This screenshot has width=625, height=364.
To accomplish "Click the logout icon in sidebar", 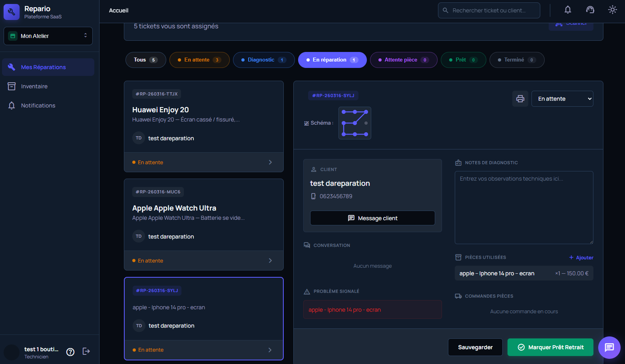I will 86,351.
